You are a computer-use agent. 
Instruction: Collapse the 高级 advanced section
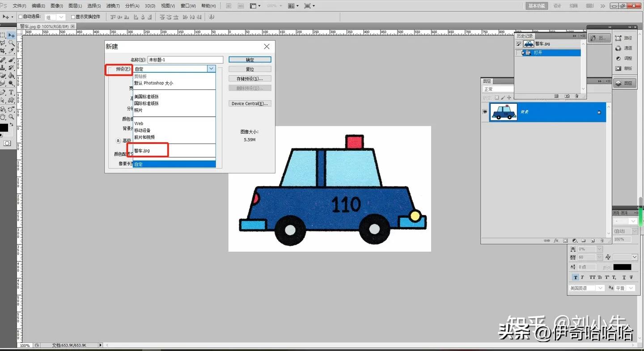tap(119, 140)
